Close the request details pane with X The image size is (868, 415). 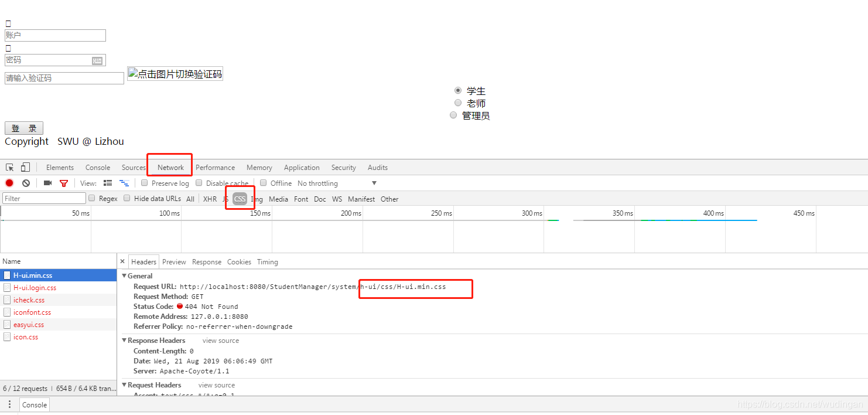[x=122, y=262]
